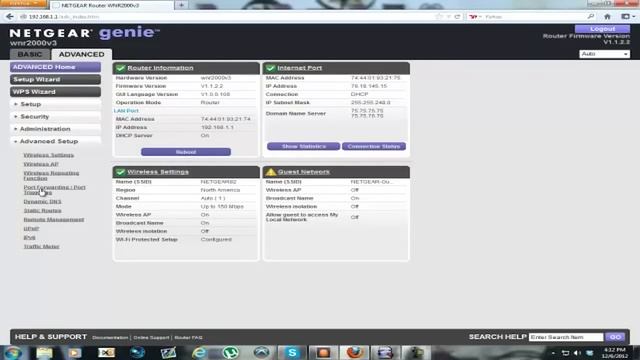Open Wireless AP submenu link
This screenshot has width=640, height=360.
point(41,164)
